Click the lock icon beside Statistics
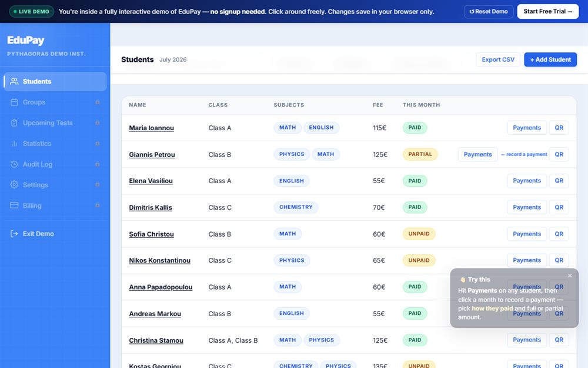The height and width of the screenshot is (368, 588). [x=98, y=144]
